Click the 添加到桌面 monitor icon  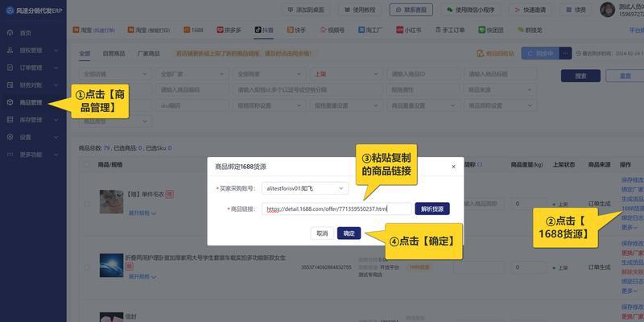click(291, 10)
